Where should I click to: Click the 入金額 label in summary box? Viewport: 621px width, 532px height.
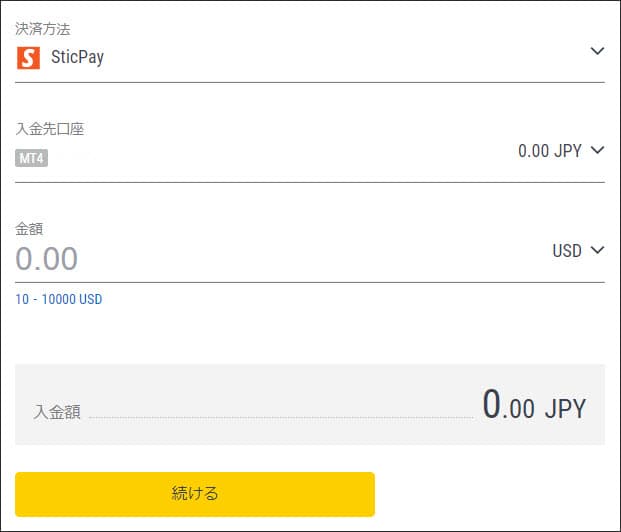[x=57, y=412]
